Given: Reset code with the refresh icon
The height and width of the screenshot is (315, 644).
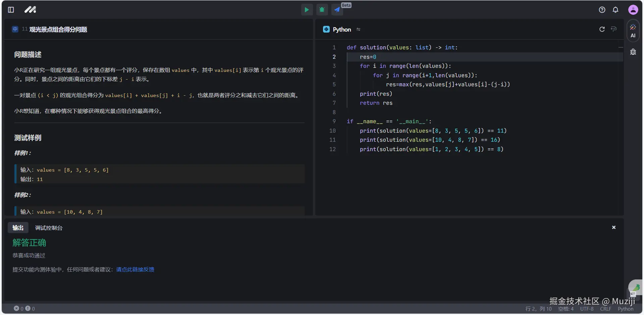Looking at the screenshot, I should 602,29.
